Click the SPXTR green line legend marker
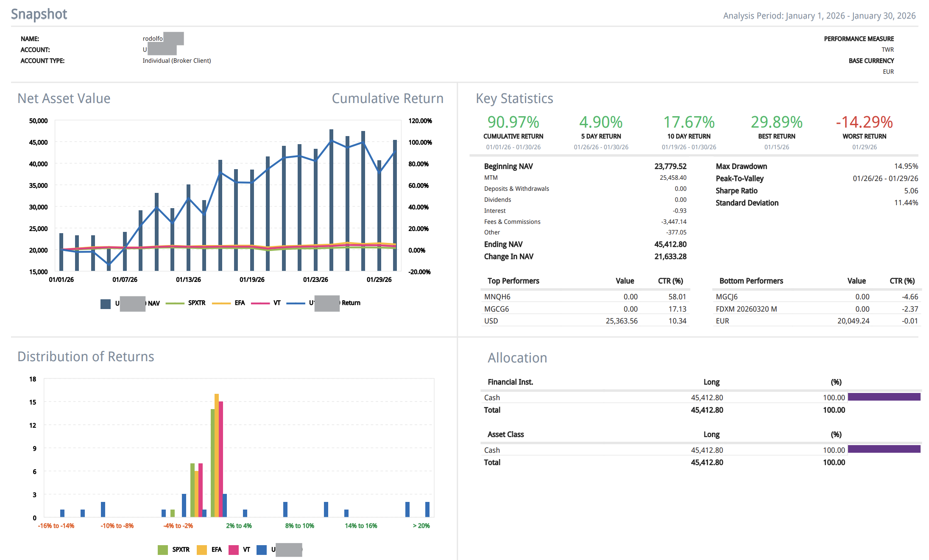Screen dimensions: 929x560 coord(175,304)
